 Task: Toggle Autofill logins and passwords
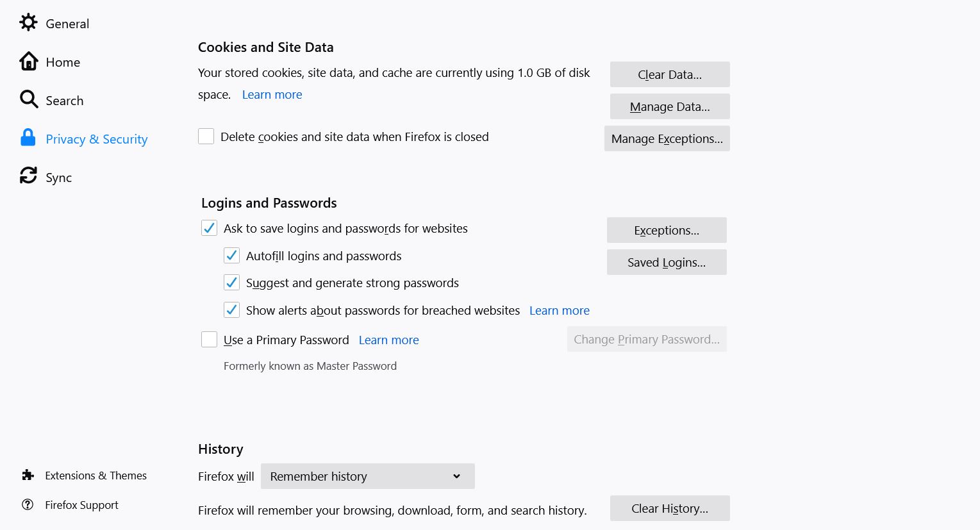click(231, 256)
